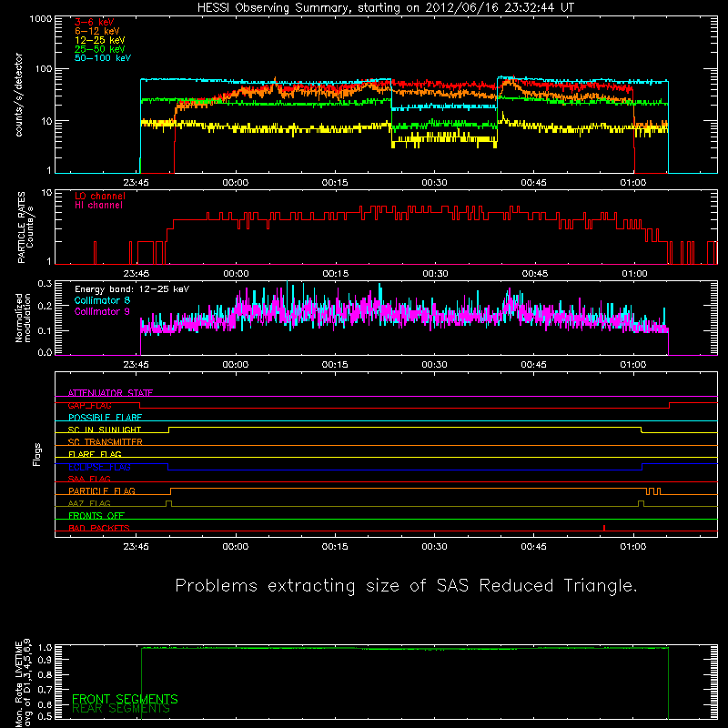This screenshot has width=728, height=728.
Task: Select the HI channel legend label
Action: pyautogui.click(x=98, y=206)
